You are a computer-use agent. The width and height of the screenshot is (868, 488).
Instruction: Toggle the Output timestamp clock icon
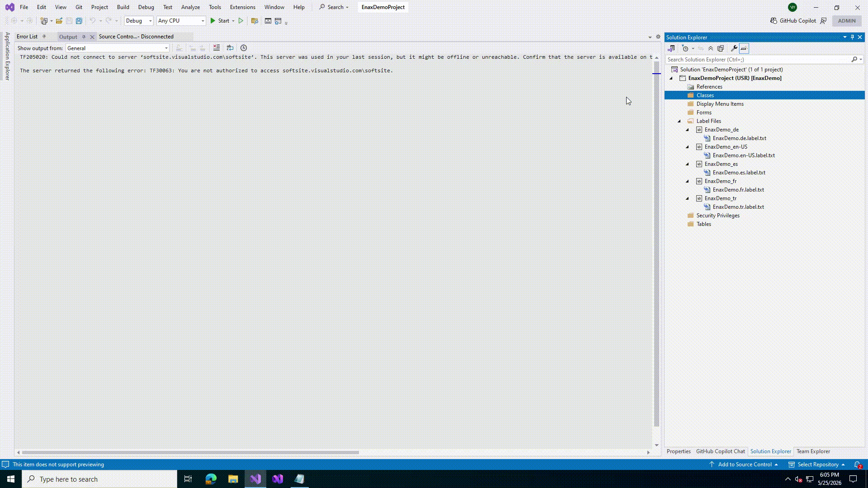click(x=244, y=48)
